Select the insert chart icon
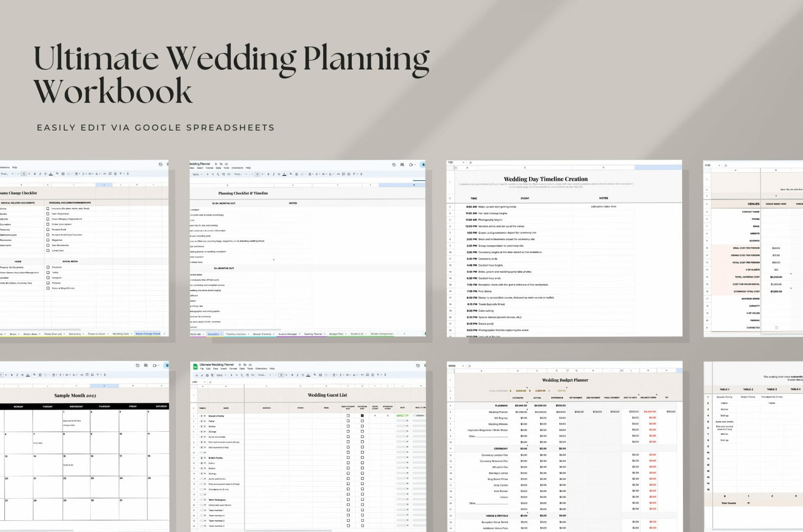Image resolution: width=803 pixels, height=532 pixels. click(372, 375)
